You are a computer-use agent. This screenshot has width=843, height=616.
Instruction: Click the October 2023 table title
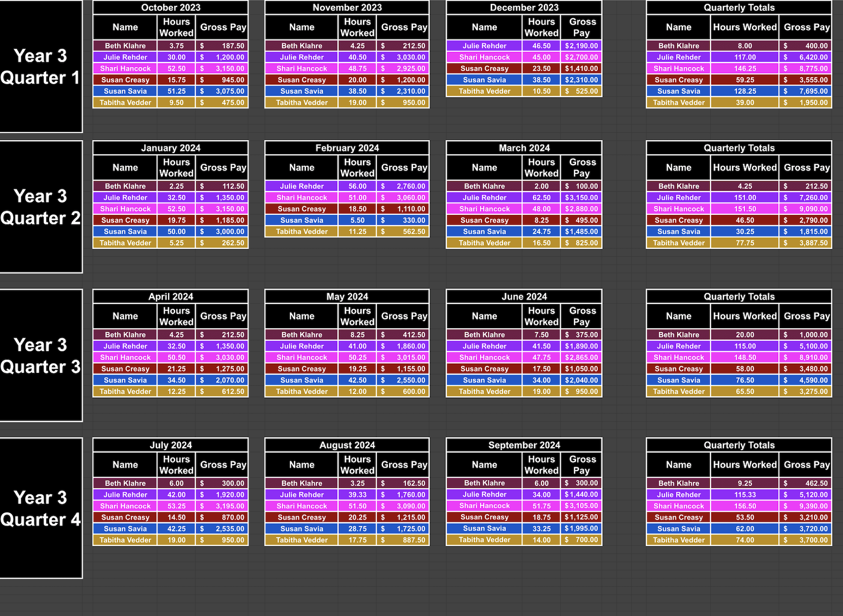(170, 8)
